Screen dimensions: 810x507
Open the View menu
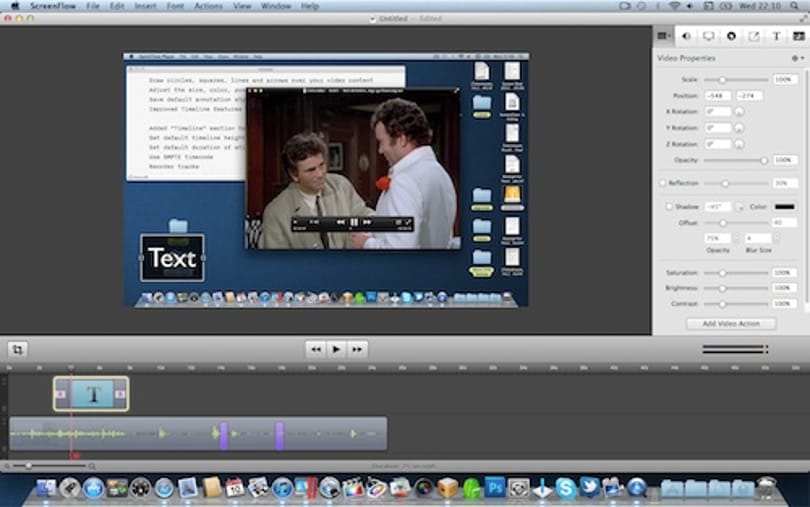pyautogui.click(x=242, y=6)
